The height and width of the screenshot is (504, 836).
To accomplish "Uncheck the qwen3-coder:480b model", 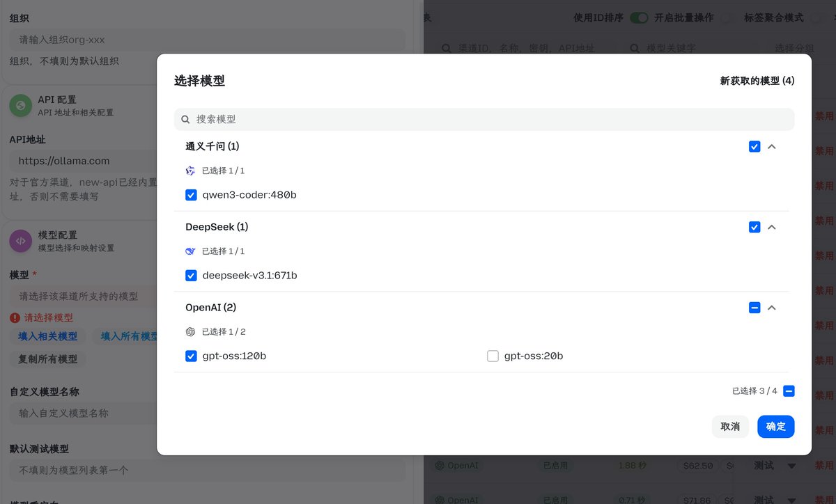I will pos(191,195).
